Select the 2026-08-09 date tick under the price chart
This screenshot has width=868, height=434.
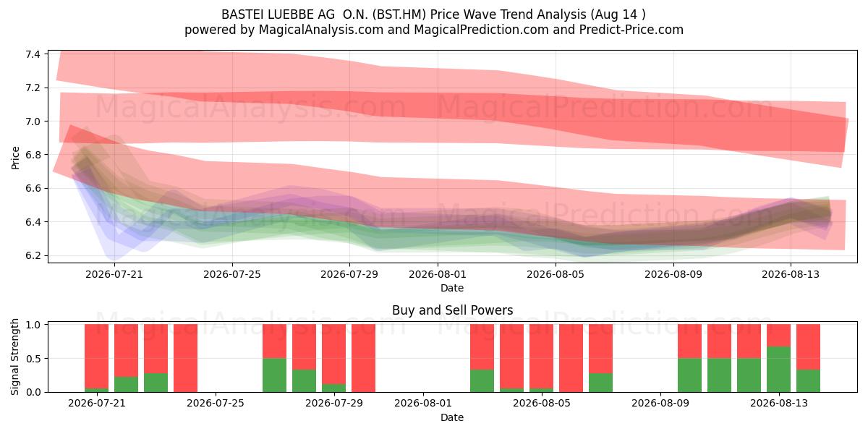click(x=673, y=274)
